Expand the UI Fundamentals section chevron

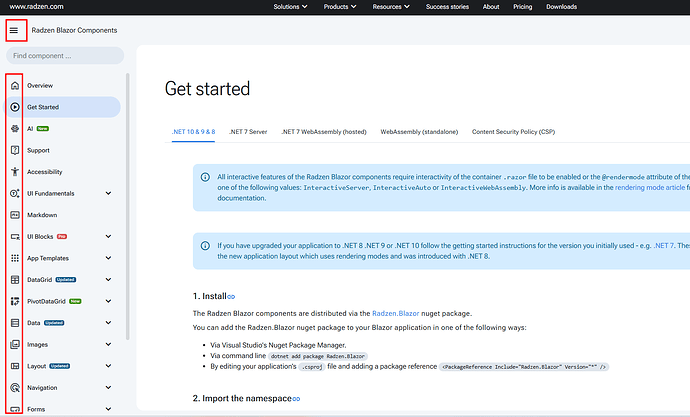coord(109,194)
